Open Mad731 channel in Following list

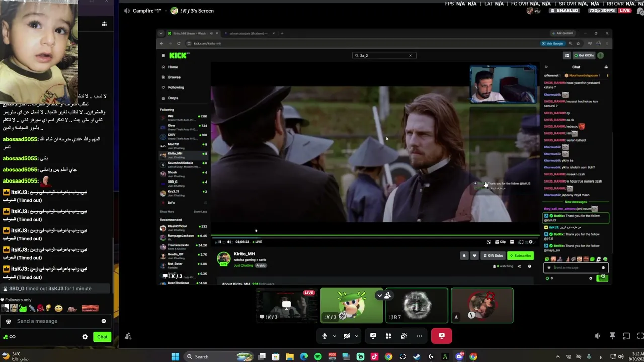[x=184, y=146]
